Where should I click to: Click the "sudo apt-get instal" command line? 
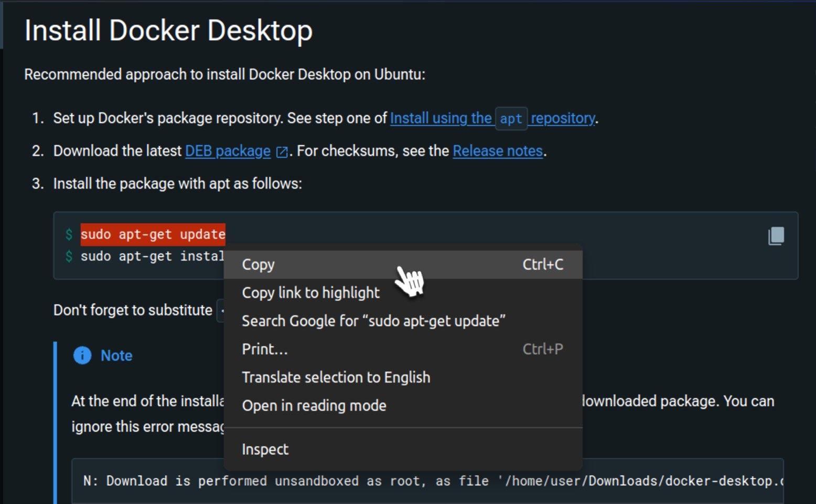point(152,256)
